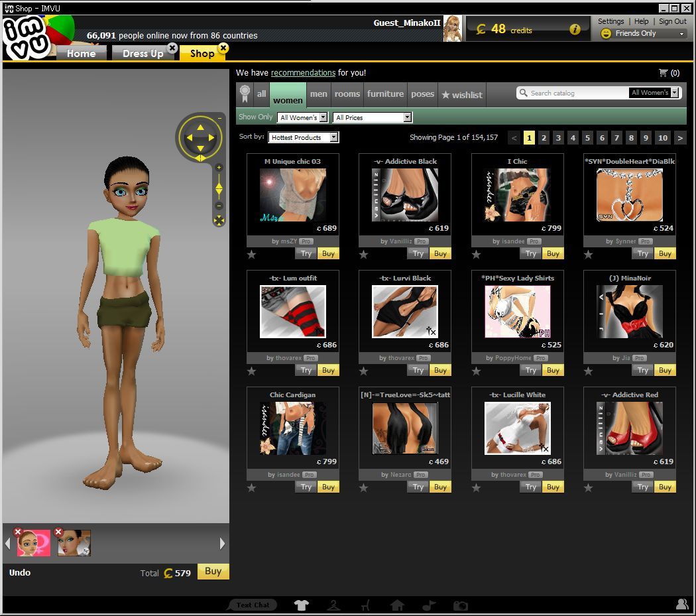Open the friends list icon at bottom right
The image size is (696, 616).
(x=682, y=603)
